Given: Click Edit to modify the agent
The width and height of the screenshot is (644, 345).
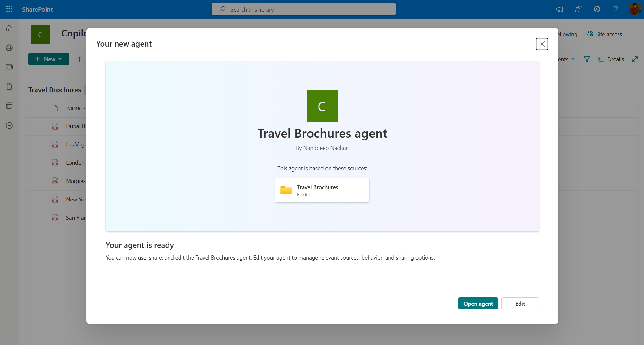Looking at the screenshot, I should point(520,303).
